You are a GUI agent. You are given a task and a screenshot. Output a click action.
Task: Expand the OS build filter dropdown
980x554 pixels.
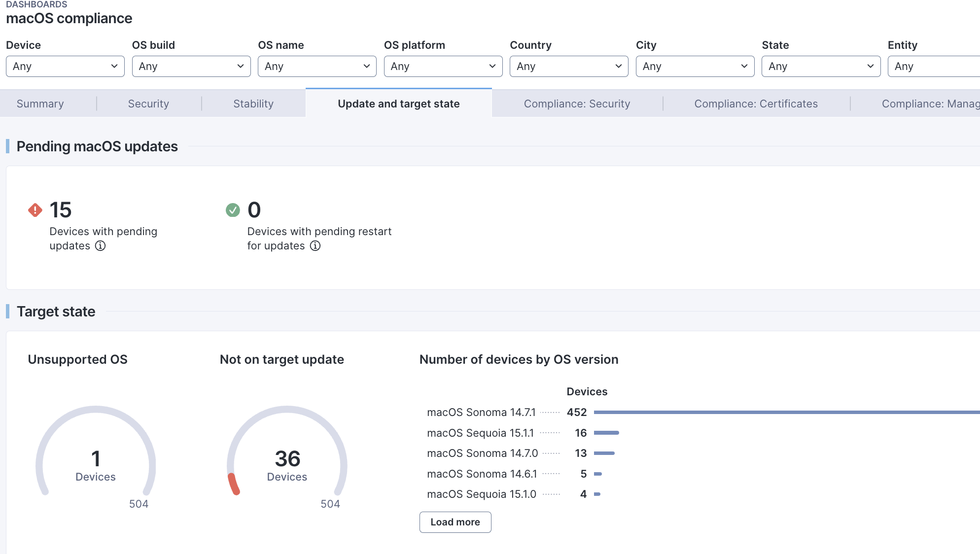191,66
